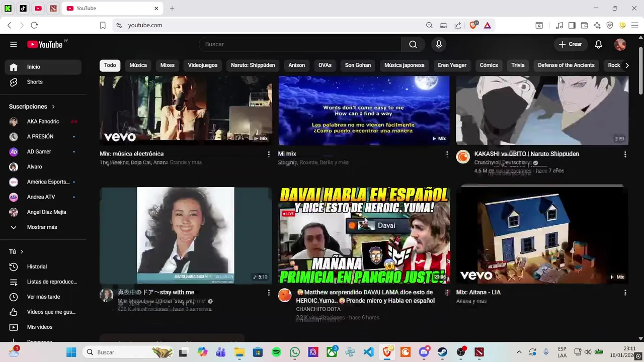Open Brave Shields icon in address bar
Screen dimensions: 644x362
473,25
